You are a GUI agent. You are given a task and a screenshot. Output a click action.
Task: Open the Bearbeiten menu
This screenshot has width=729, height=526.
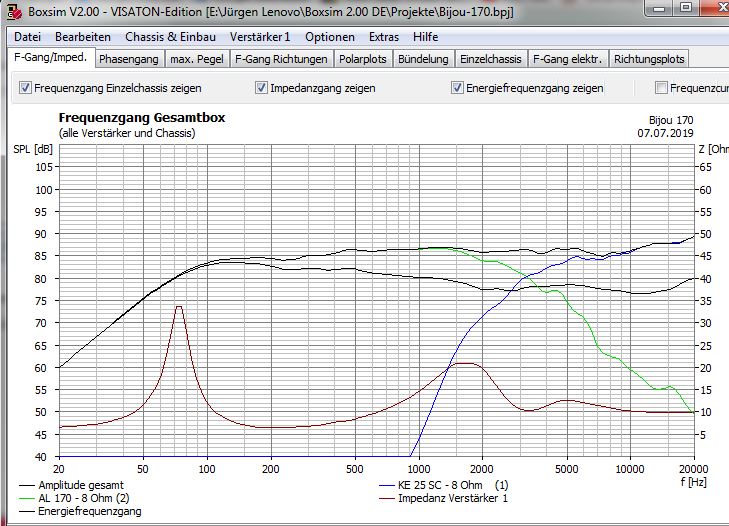point(83,37)
